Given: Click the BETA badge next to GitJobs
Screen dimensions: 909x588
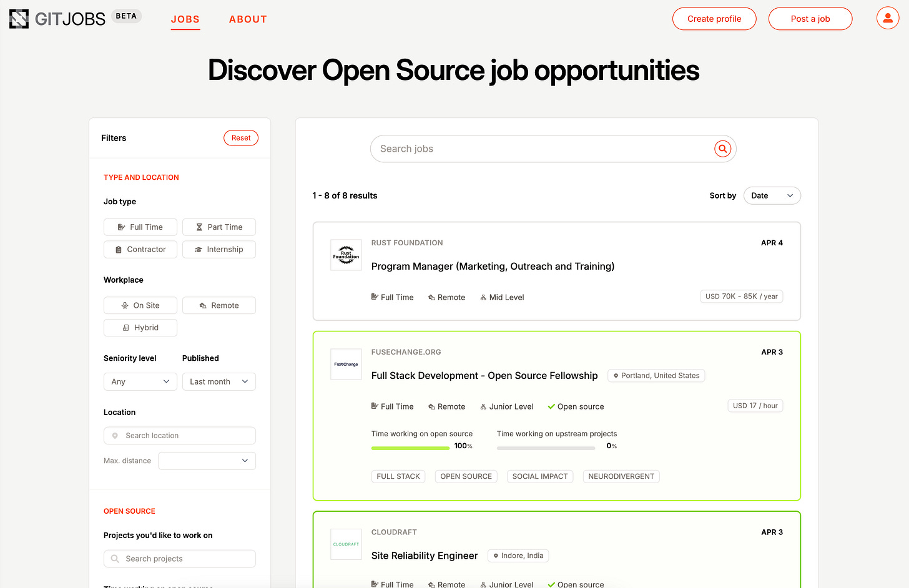Looking at the screenshot, I should tap(126, 16).
